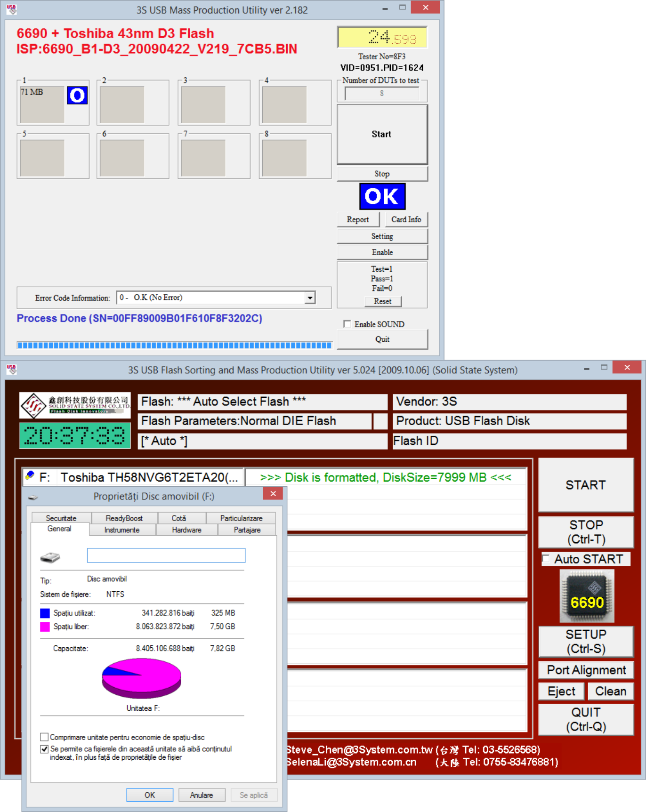The width and height of the screenshot is (646, 812).
Task: Click the removable disk icon in the General tab
Action: coord(50,557)
